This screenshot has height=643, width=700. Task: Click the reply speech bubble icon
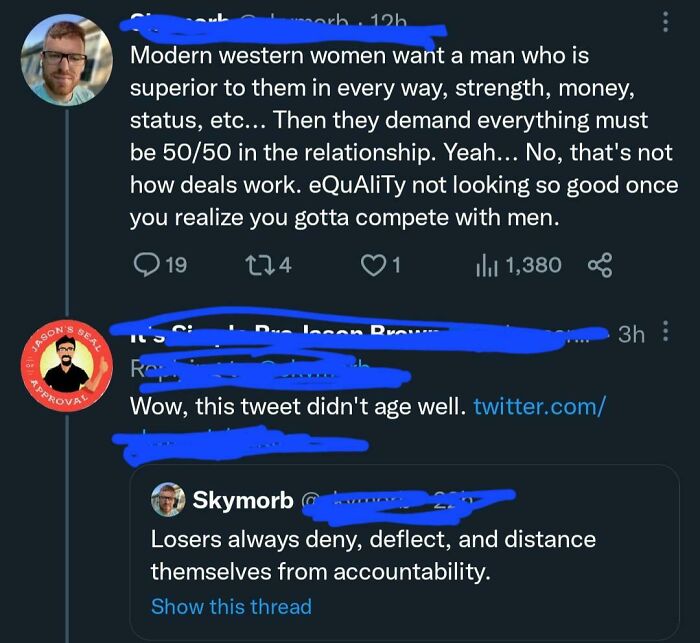pyautogui.click(x=145, y=264)
